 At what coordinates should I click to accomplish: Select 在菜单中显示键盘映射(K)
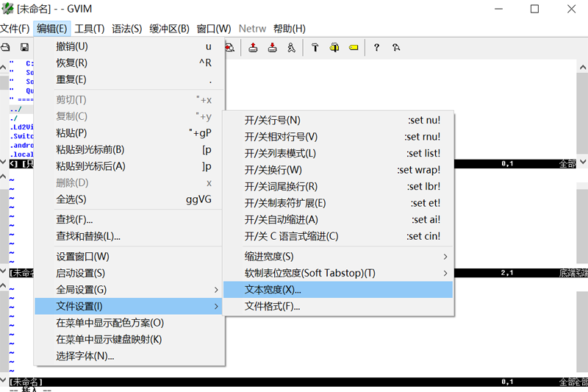129,340
